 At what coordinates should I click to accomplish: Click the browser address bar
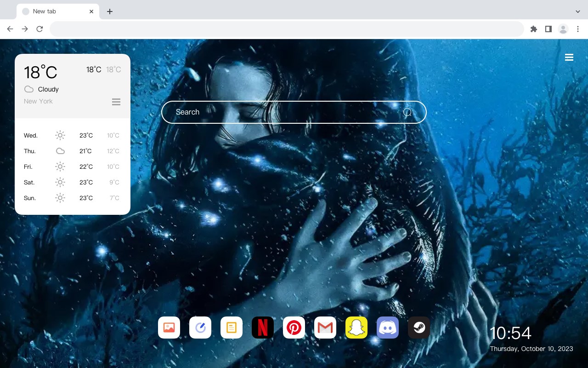point(287,29)
